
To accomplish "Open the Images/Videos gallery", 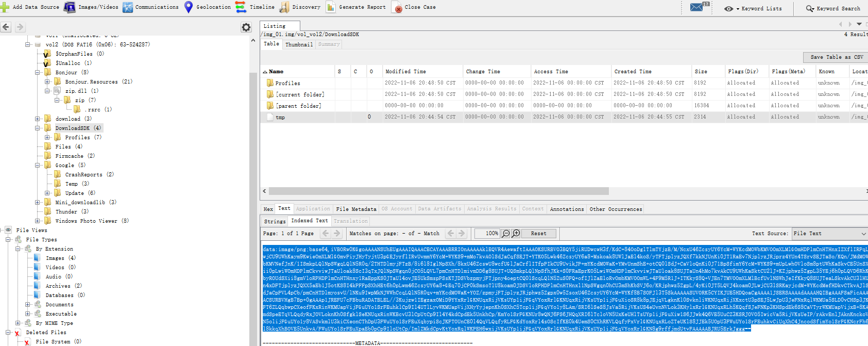I will click(x=70, y=7).
